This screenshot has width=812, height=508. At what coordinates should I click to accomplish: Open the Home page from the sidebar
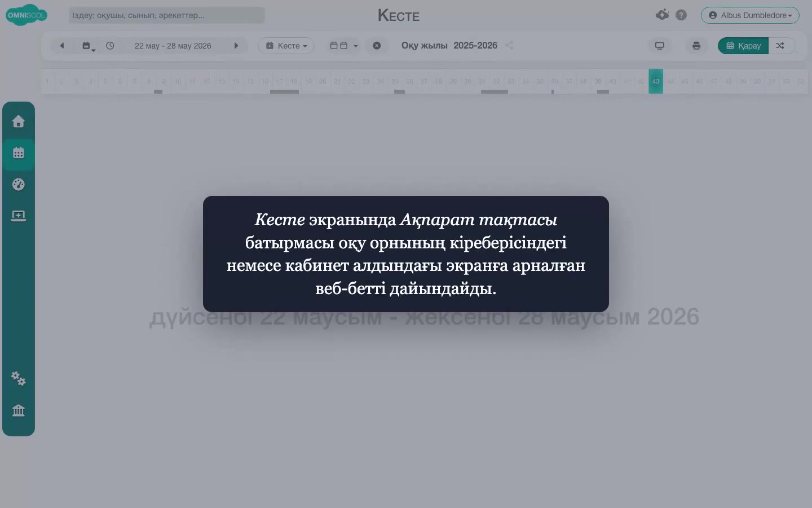point(19,121)
